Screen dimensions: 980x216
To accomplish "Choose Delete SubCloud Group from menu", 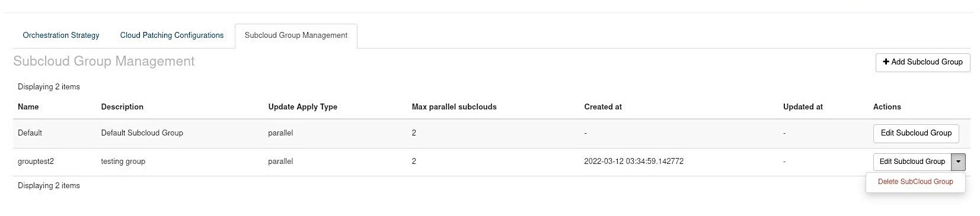I will point(915,182).
